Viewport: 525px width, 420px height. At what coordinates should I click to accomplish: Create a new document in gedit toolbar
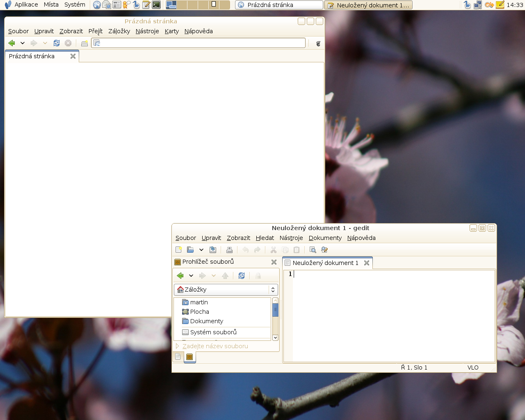click(178, 250)
